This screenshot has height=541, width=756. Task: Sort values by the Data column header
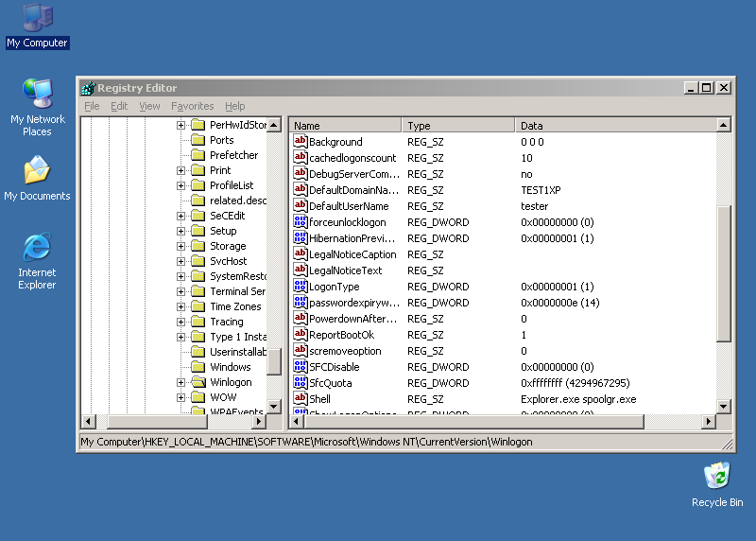click(x=615, y=126)
